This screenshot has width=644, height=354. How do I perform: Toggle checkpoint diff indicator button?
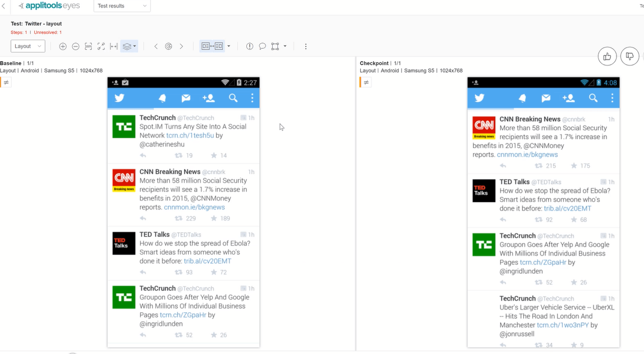pos(366,82)
